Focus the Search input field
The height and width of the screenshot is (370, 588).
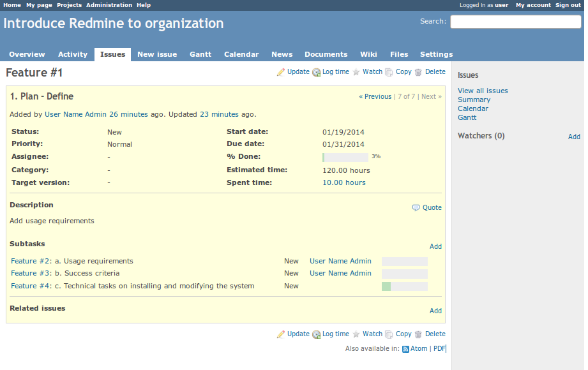515,22
